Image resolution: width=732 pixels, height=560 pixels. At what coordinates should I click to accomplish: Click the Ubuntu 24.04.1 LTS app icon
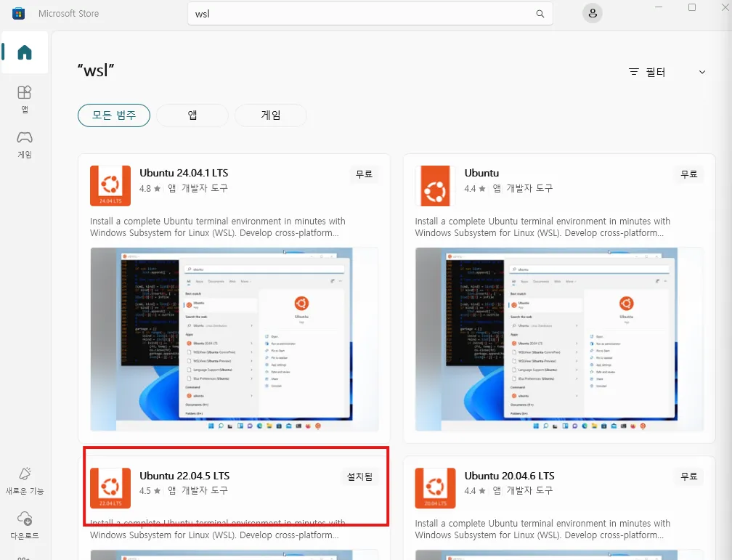[110, 185]
